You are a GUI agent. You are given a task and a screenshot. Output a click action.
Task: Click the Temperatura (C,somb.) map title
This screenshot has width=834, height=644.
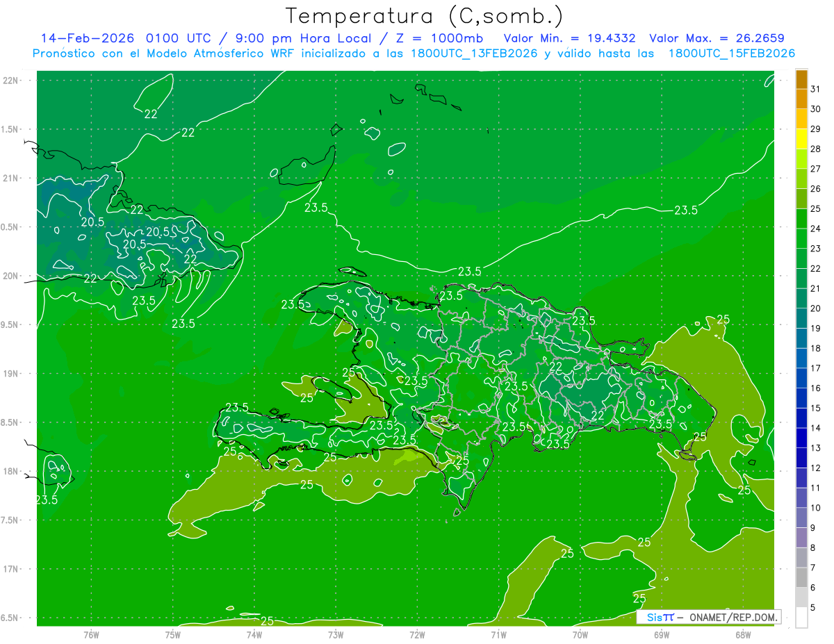coord(425,16)
